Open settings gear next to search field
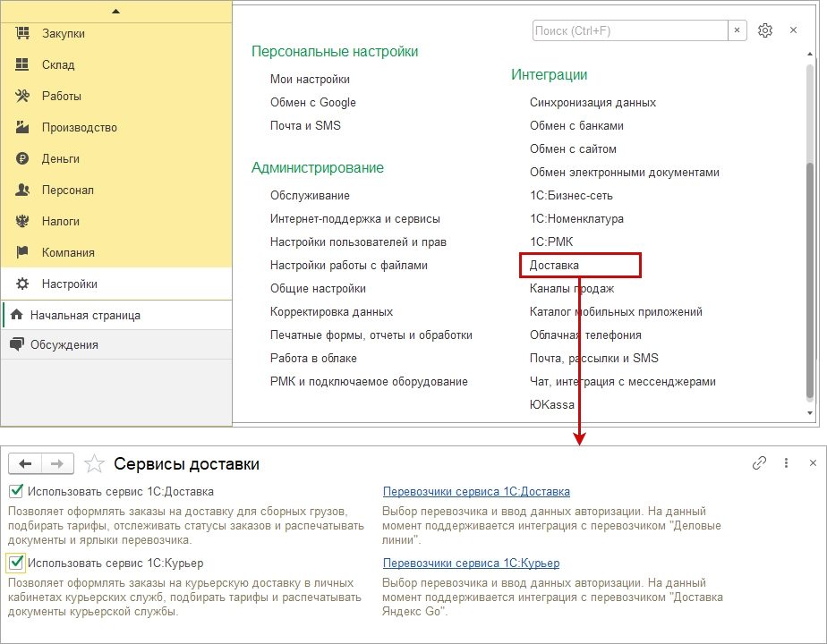The width and height of the screenshot is (827, 644). [764, 30]
